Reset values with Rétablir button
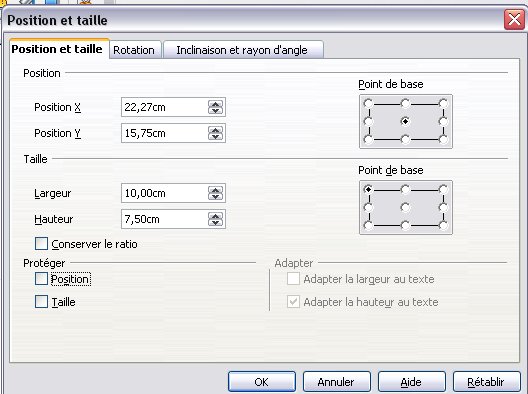 point(486,382)
